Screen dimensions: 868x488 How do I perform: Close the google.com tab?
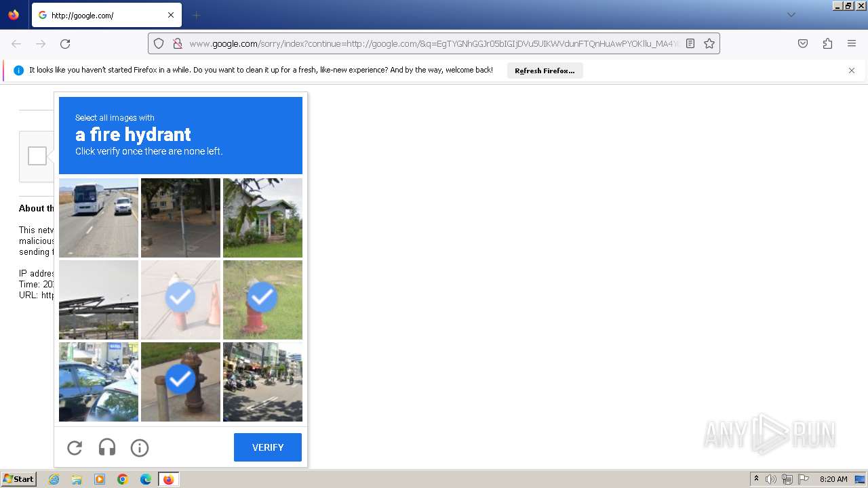click(x=171, y=15)
